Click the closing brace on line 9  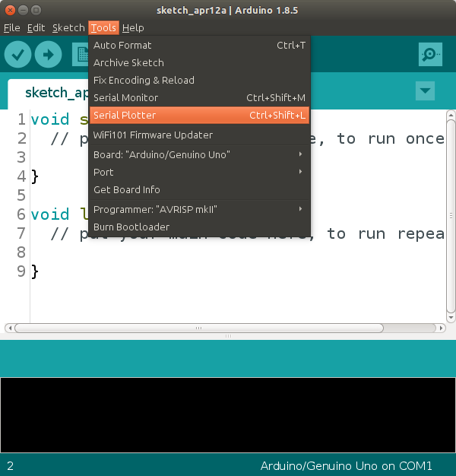click(x=35, y=271)
